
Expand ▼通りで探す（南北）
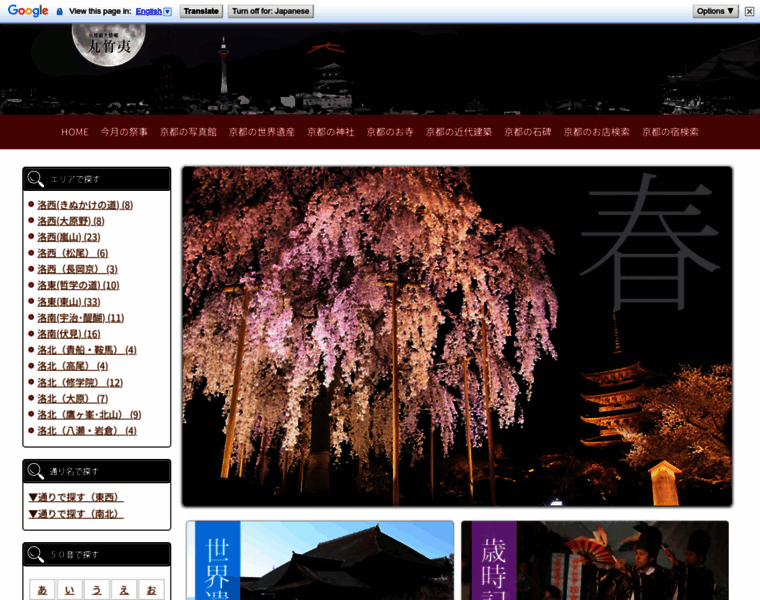[76, 514]
